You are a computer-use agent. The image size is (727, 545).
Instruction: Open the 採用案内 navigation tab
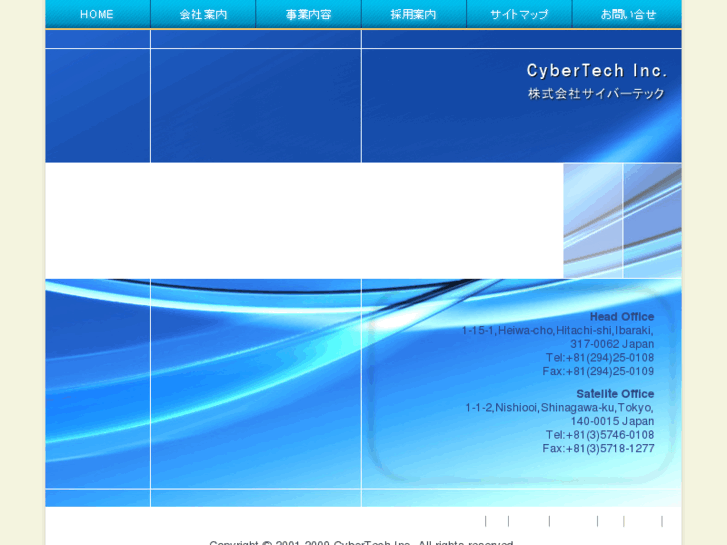pos(414,14)
